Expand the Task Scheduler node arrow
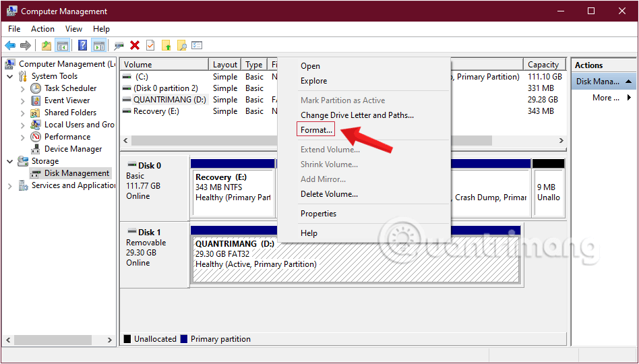This screenshot has width=639, height=364. point(23,88)
